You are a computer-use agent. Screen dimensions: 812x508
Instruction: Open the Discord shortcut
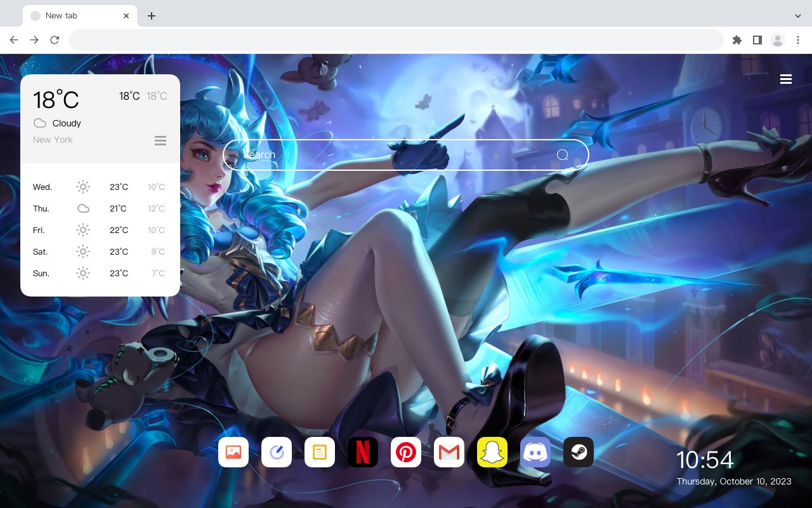point(535,452)
